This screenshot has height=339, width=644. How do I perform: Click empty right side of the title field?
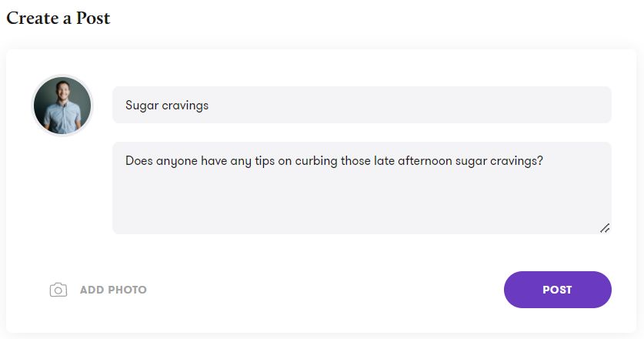click(x=411, y=105)
